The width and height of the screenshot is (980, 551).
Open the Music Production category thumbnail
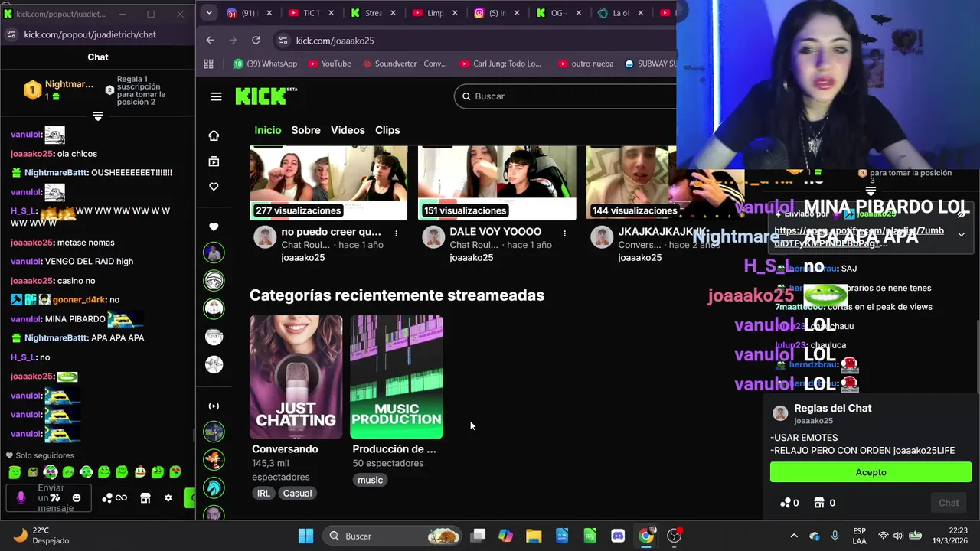click(397, 377)
